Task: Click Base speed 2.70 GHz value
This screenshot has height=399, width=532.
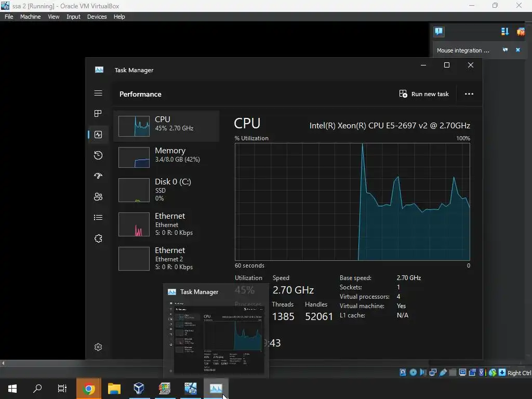Action: pyautogui.click(x=409, y=278)
